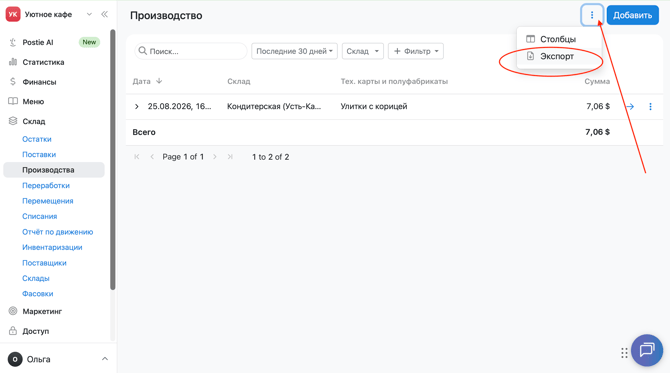Open Склады in the sidebar

pos(35,278)
